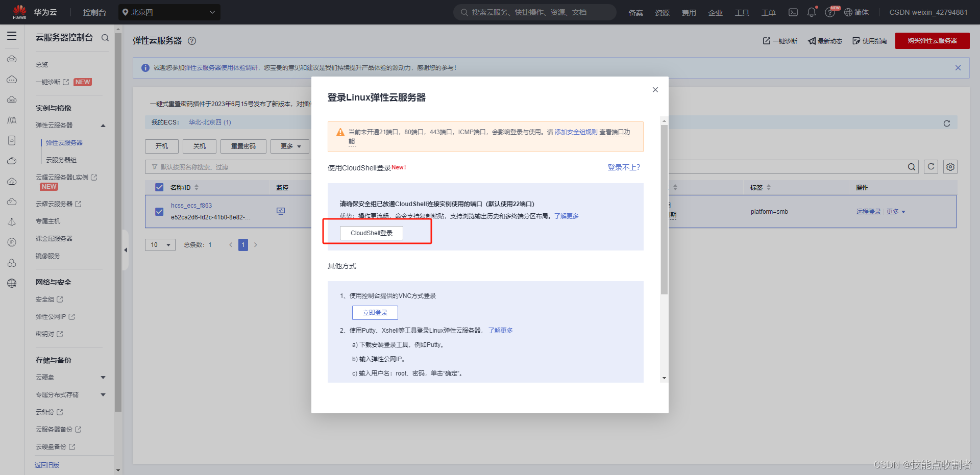This screenshot has width=980, height=475.
Task: Click the CloudShell登录 button
Action: tap(372, 233)
